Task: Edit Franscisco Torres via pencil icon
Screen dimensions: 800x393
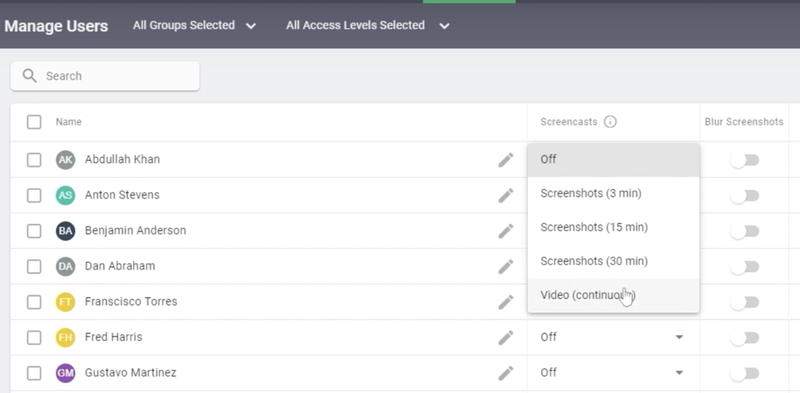Action: click(x=506, y=302)
